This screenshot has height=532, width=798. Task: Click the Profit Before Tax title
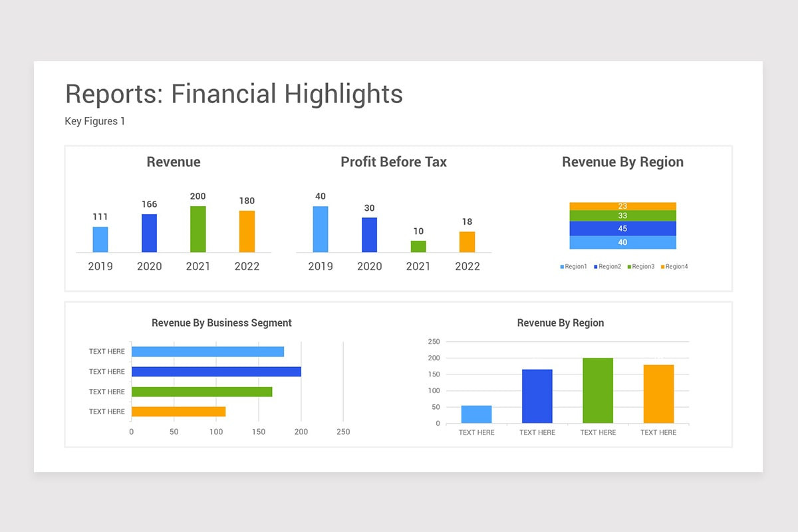point(393,162)
